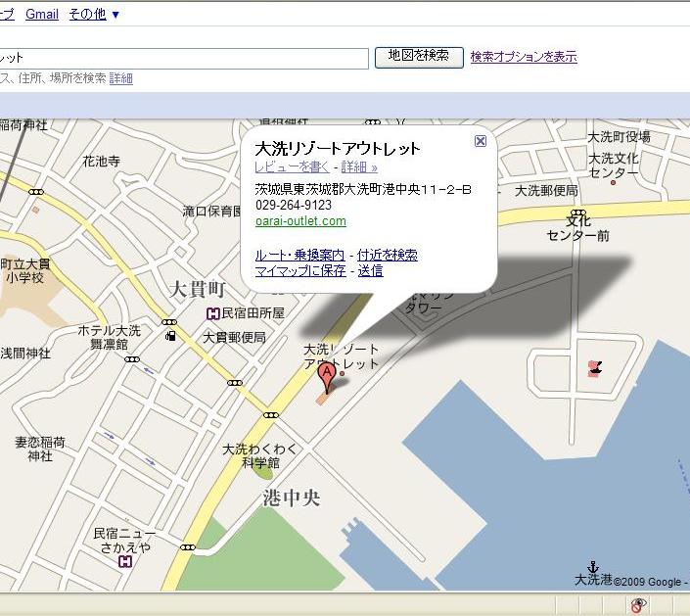The image size is (690, 616).
Task: Click the 大貫町 district label
Action: point(198,290)
